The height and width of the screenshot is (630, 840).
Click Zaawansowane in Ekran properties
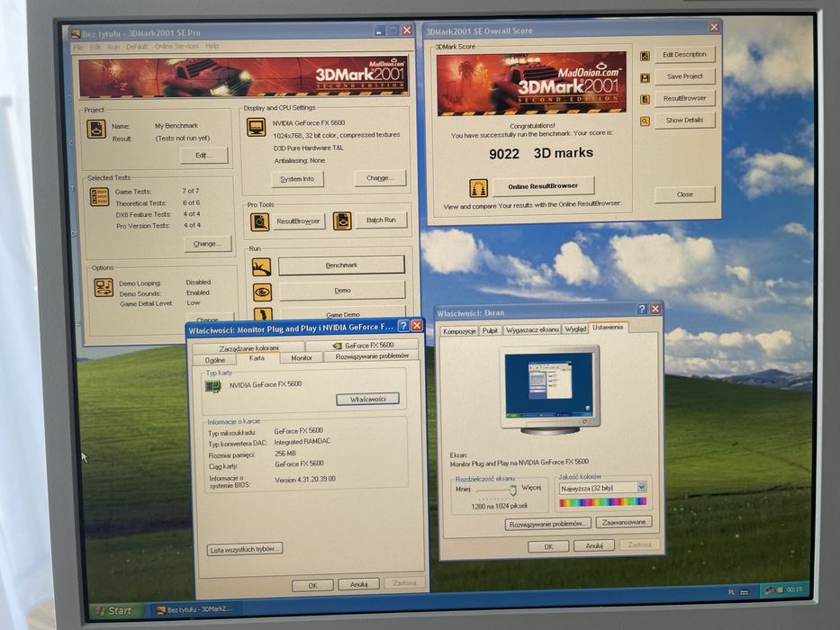(x=624, y=522)
